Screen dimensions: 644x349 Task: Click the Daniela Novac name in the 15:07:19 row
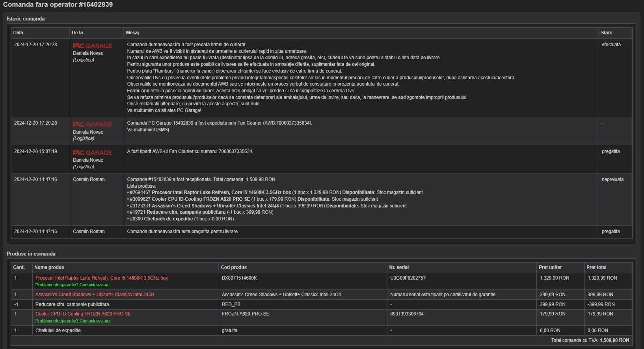pyautogui.click(x=88, y=160)
